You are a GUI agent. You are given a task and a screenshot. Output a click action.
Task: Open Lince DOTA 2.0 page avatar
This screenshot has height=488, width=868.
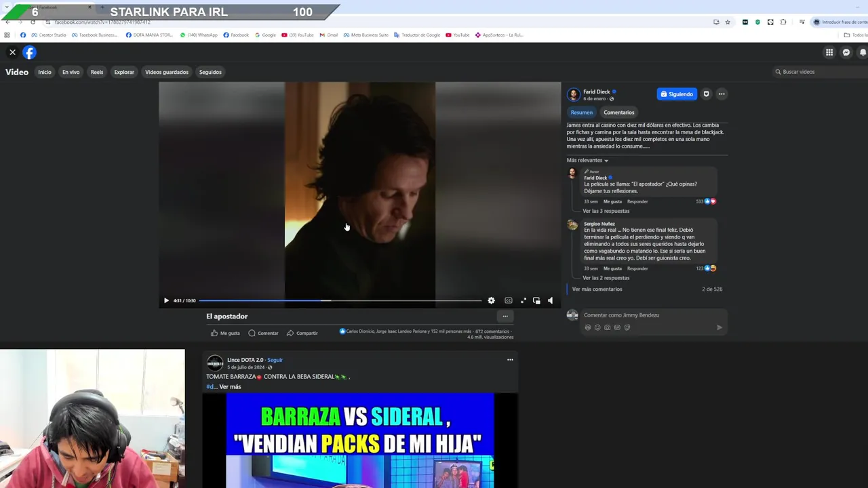click(215, 363)
